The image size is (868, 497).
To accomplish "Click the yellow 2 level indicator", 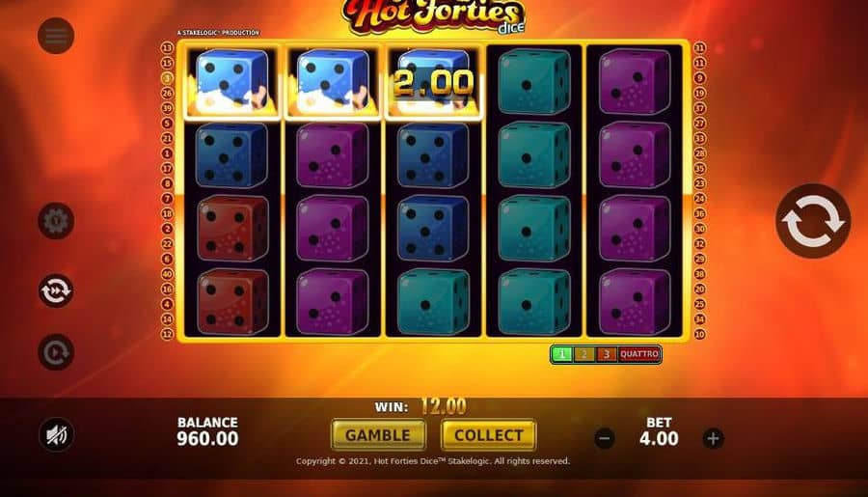I will tap(584, 354).
